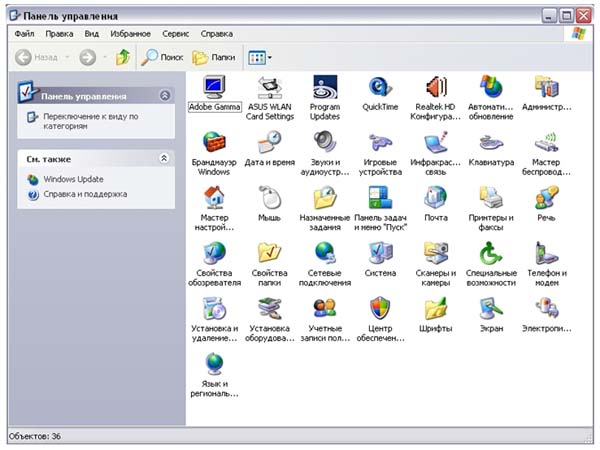This screenshot has width=600, height=450.
Task: Open ASUS WLAN Card Settings
Action: click(269, 86)
